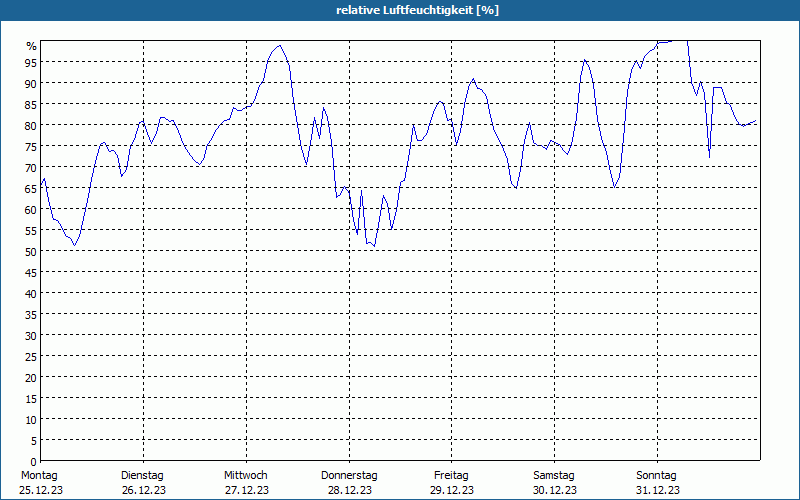Click the y-axis value '65'
The width and height of the screenshot is (800, 500).
tap(32, 188)
